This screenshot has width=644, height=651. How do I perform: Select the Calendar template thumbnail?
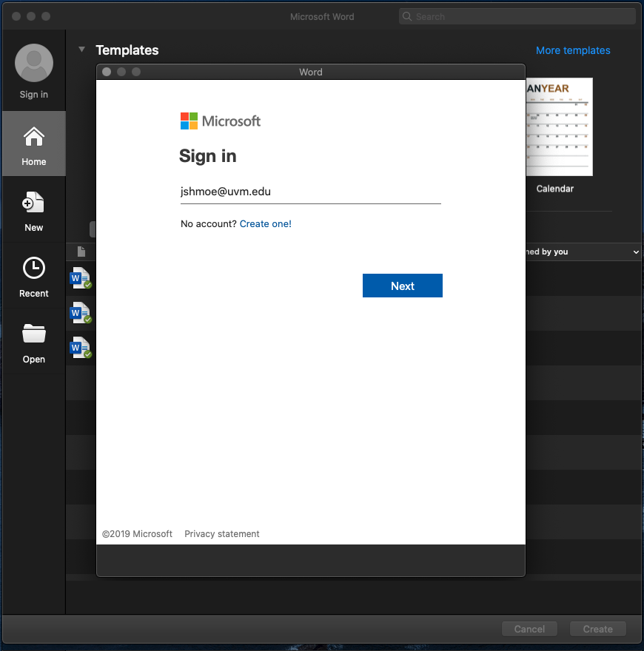pyautogui.click(x=559, y=127)
